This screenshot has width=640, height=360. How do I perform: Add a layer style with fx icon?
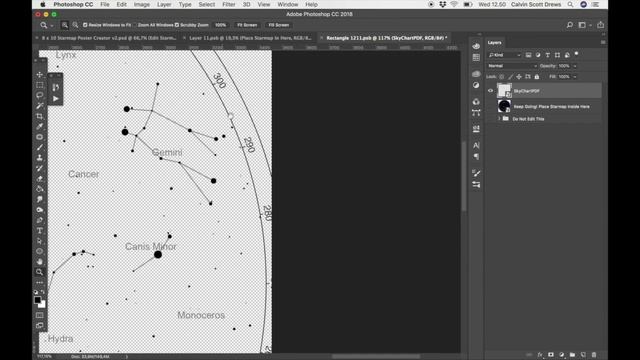pos(540,355)
